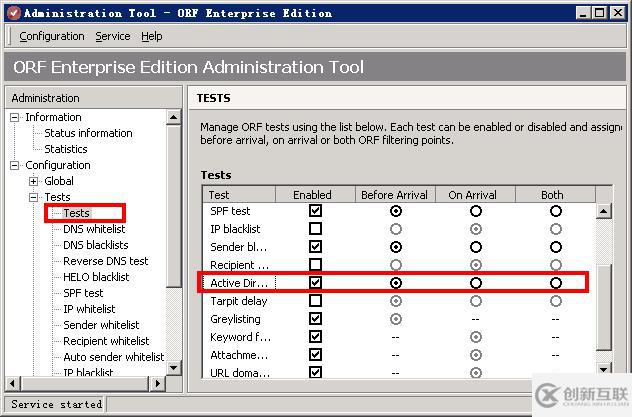Image resolution: width=632 pixels, height=417 pixels.
Task: Select On Arrival for Sender blacklist test
Action: tap(476, 247)
